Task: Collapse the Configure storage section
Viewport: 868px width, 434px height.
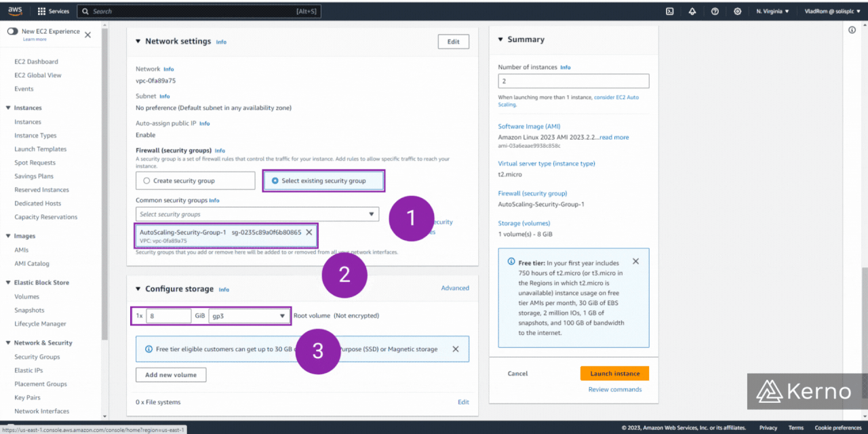Action: point(138,289)
